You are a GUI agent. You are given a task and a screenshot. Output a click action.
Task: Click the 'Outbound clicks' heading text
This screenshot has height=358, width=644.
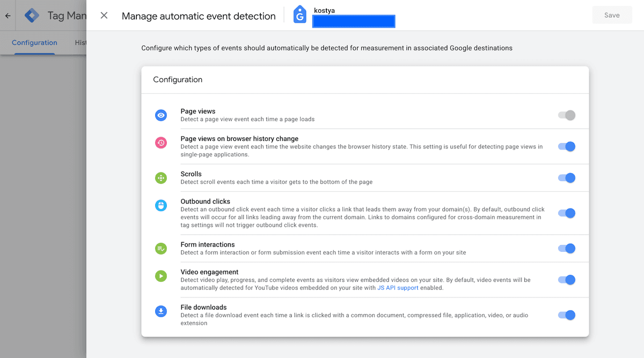[x=206, y=202]
